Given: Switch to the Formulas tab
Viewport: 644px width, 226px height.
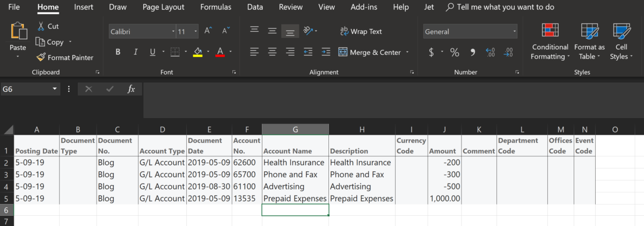Looking at the screenshot, I should coord(216,7).
